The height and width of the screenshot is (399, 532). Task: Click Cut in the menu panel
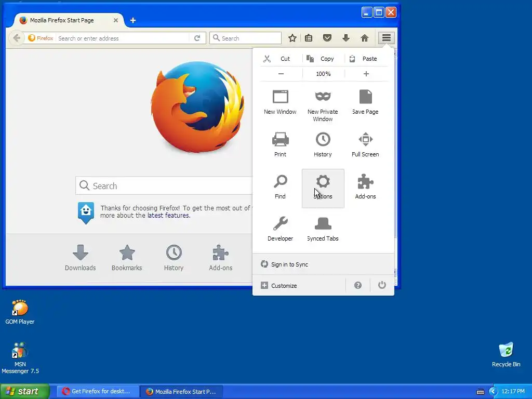coord(281,59)
